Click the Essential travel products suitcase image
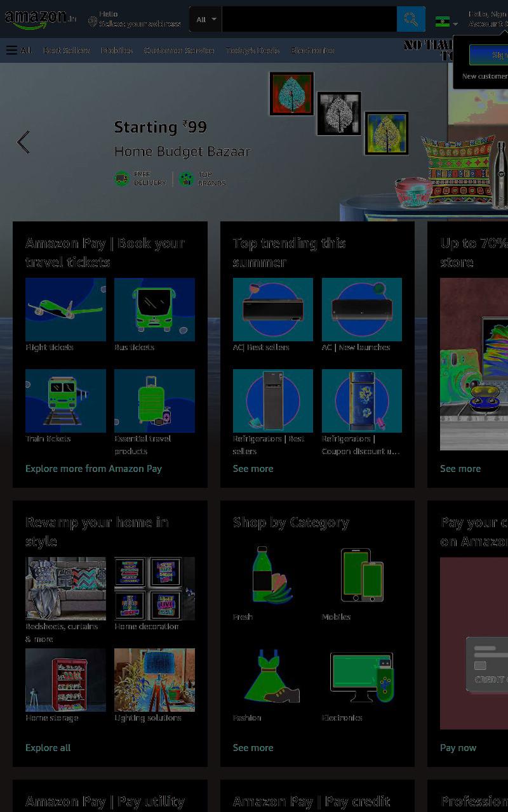 pos(154,401)
